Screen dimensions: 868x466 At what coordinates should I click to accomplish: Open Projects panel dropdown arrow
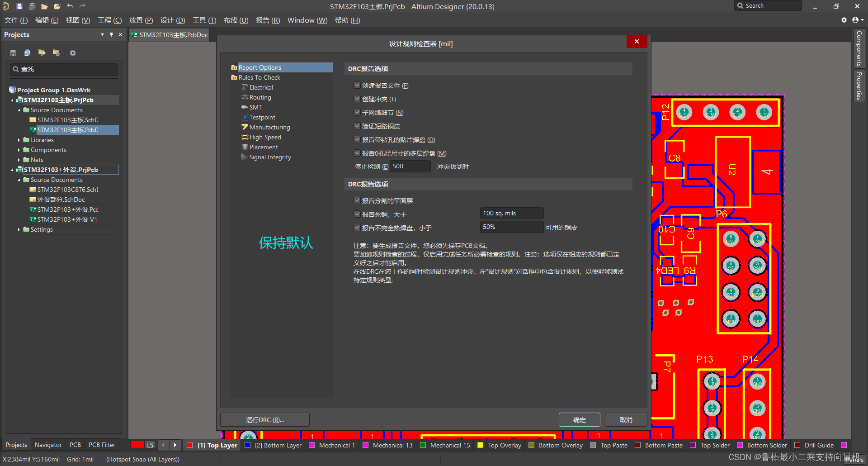102,35
